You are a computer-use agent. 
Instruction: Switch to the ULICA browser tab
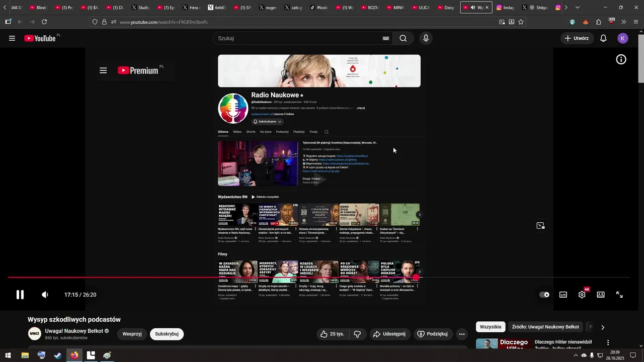[x=421, y=8]
